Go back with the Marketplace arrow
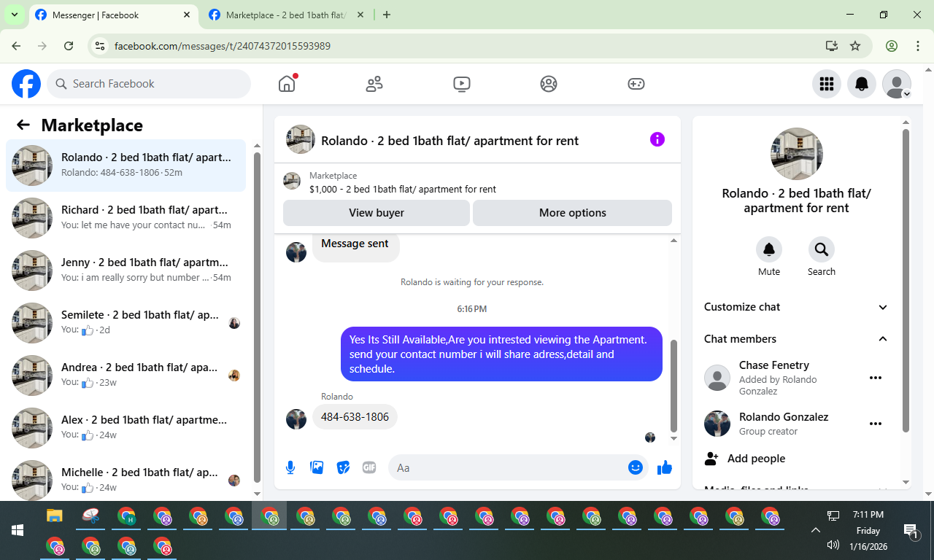Screen dimensions: 934x560 [23, 125]
